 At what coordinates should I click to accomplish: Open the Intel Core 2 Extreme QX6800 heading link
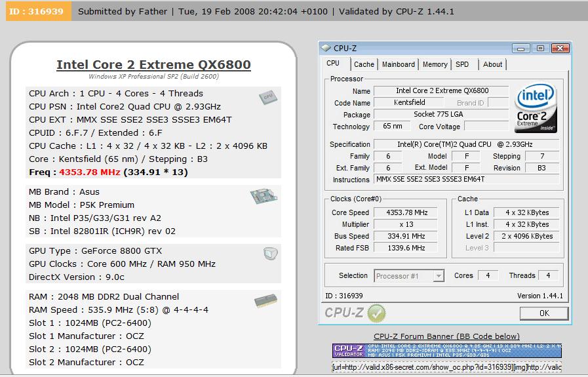tap(154, 64)
